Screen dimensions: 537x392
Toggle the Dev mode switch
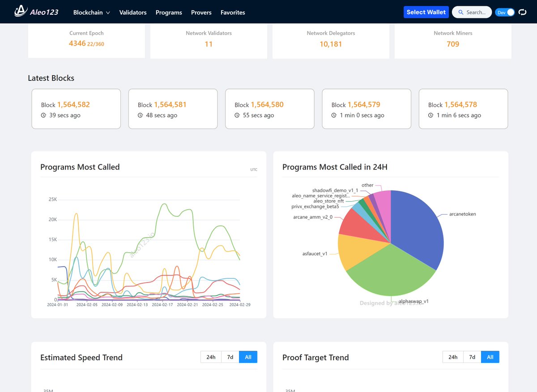click(x=505, y=13)
